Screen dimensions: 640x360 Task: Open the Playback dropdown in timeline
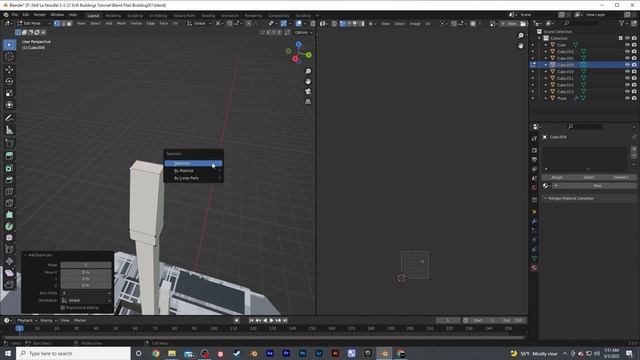[27, 320]
